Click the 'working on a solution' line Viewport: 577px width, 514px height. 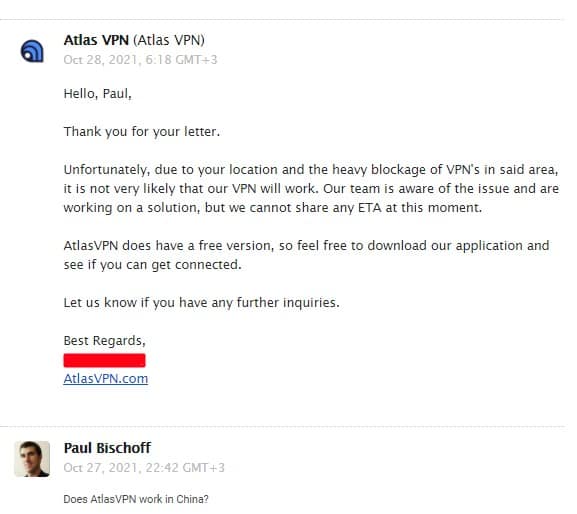point(273,208)
